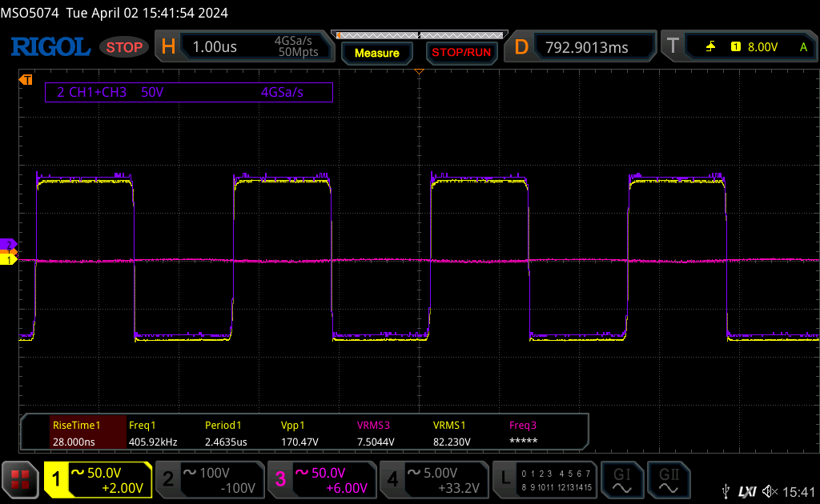Open the red grid function menu icon
This screenshot has height=504, width=820.
(20, 480)
